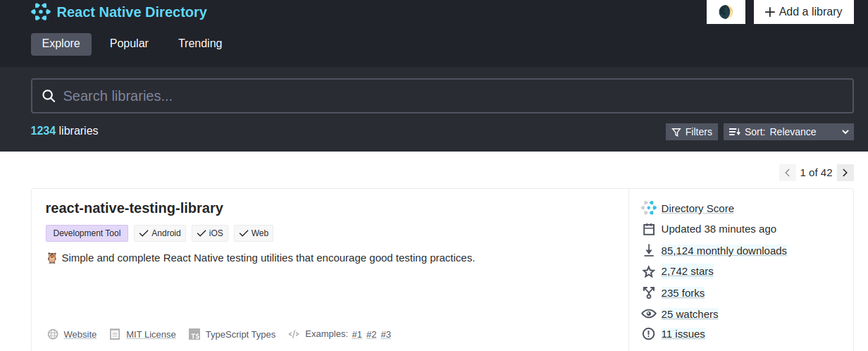Screen dimensions: 868x351
Task: Open the react-native-testing-library title link
Action: click(134, 208)
